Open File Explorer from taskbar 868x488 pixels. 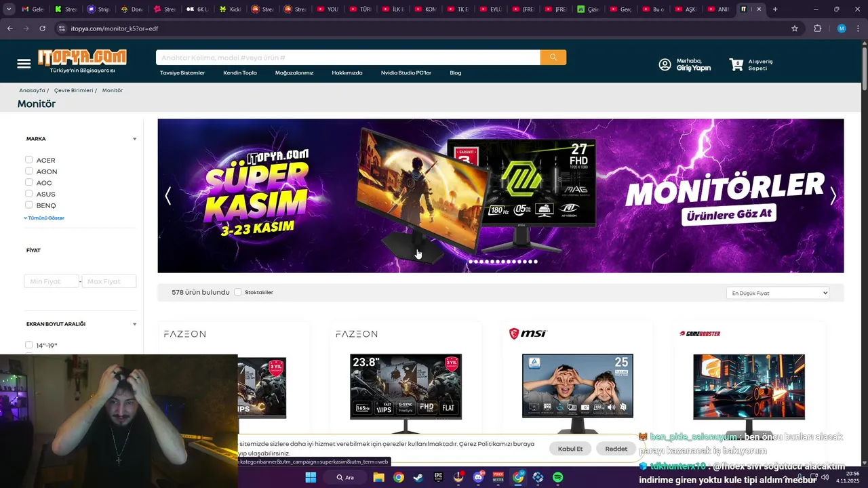pos(379,477)
